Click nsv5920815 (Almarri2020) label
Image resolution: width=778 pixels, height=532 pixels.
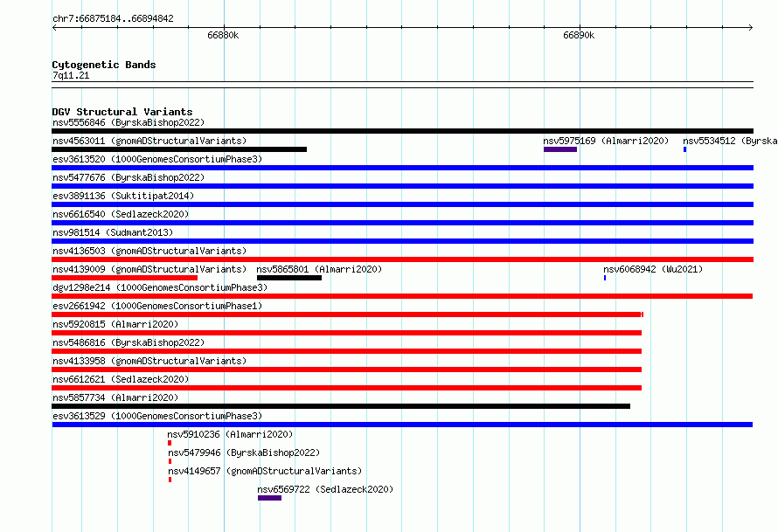click(x=115, y=324)
